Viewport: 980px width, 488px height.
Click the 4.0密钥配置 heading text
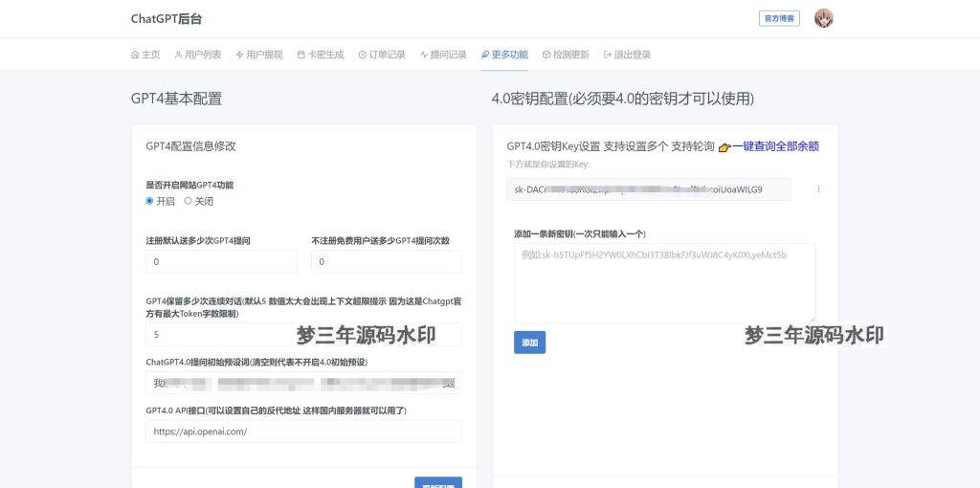pyautogui.click(x=623, y=99)
